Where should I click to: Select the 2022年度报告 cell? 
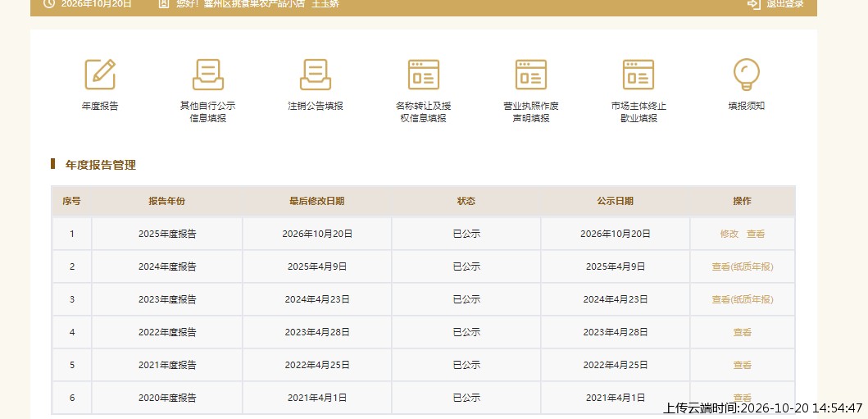167,332
